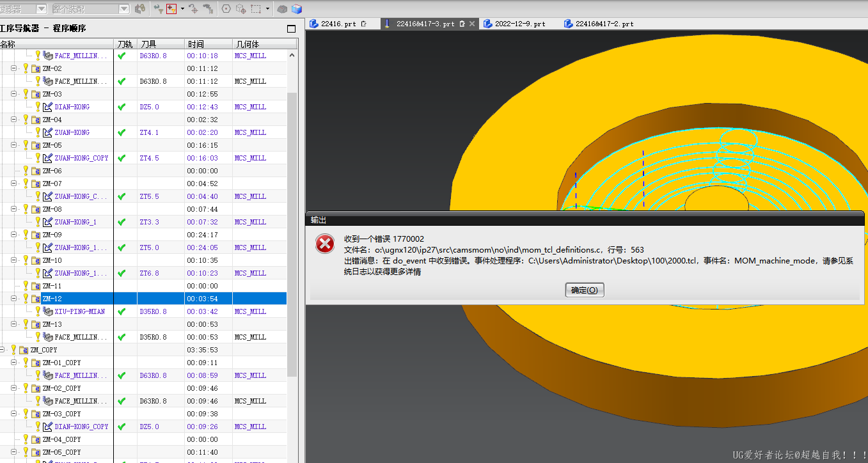The height and width of the screenshot is (463, 868).
Task: Click the snap point crosshair icon in toolbar
Action: (193, 9)
